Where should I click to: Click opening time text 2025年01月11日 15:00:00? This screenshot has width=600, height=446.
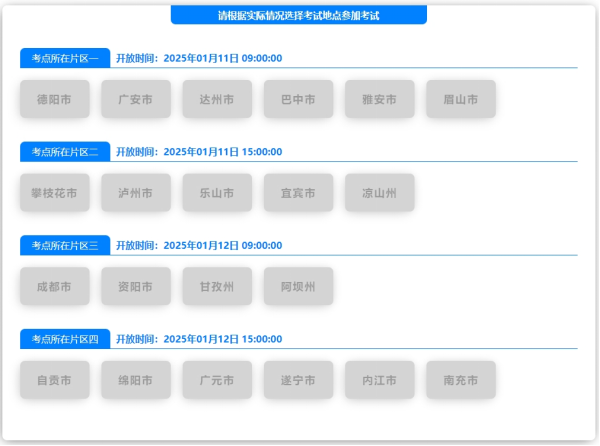point(223,152)
